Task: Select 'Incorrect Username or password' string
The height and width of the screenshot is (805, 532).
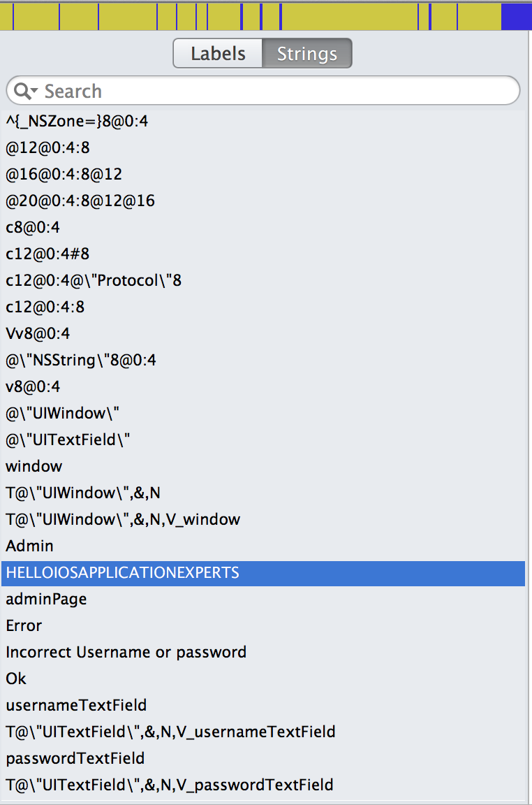Action: (263, 652)
